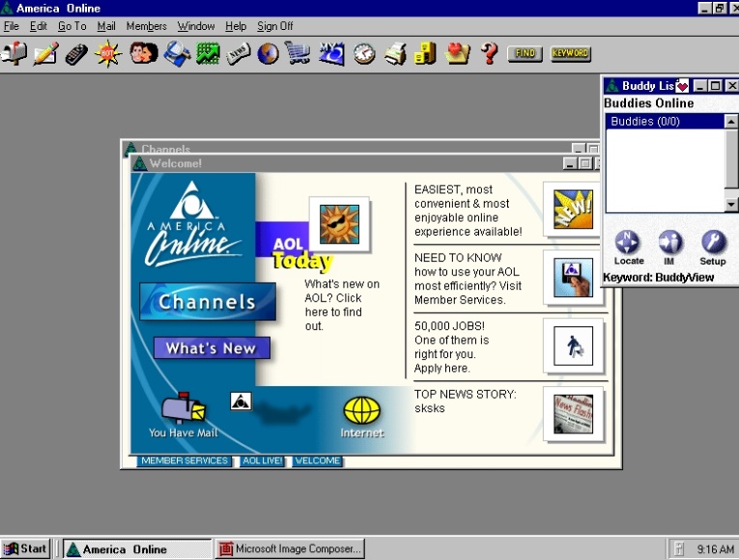739x560 pixels.
Task: Click the Locate buddy icon
Action: click(x=628, y=242)
